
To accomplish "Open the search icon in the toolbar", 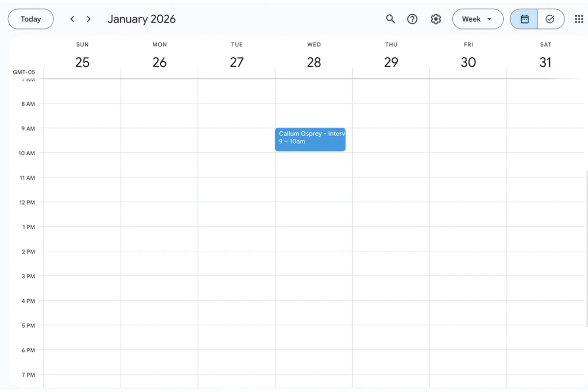I will pyautogui.click(x=391, y=19).
